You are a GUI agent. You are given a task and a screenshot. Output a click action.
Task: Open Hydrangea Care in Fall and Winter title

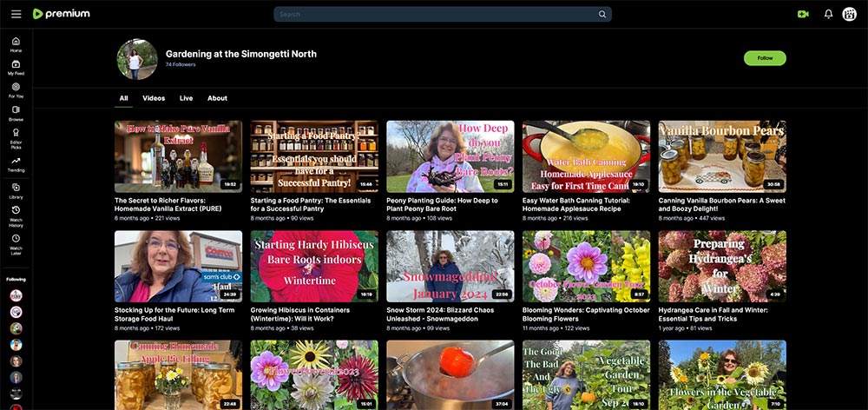click(x=713, y=314)
